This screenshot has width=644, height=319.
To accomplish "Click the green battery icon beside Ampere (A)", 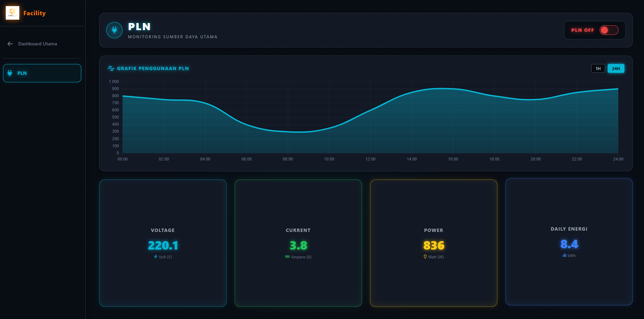I will [x=287, y=257].
